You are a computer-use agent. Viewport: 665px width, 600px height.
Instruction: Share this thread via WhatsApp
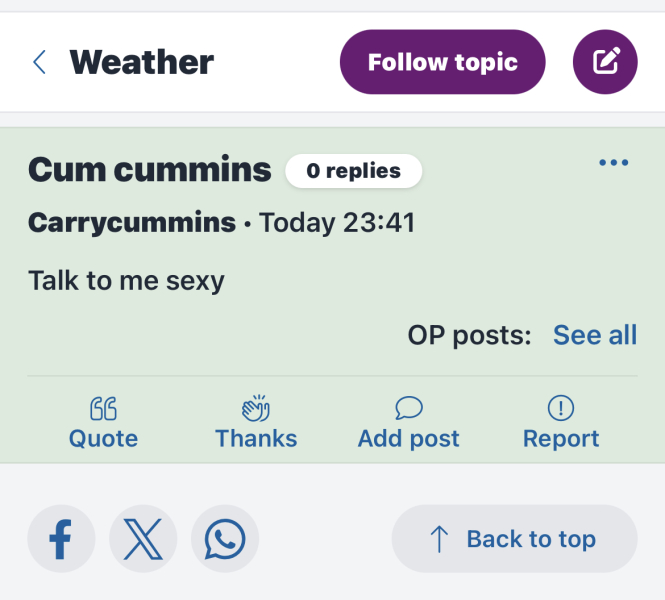pos(225,539)
